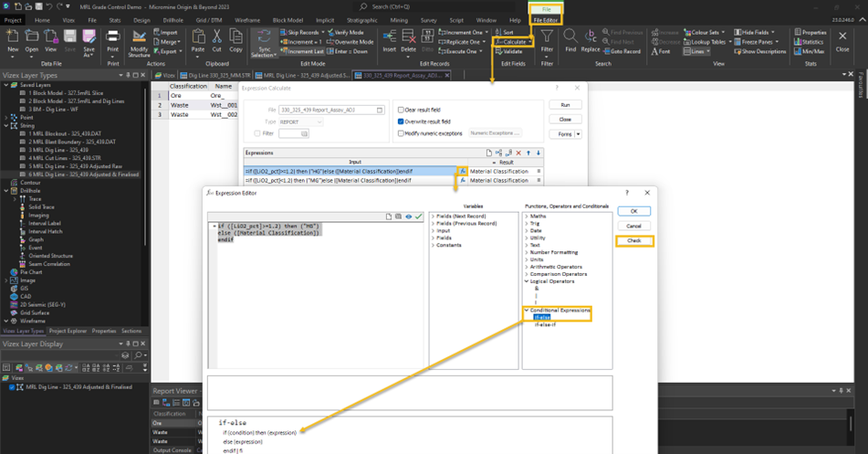This screenshot has width=868, height=454.
Task: Expand the Maths functions category
Action: [528, 216]
